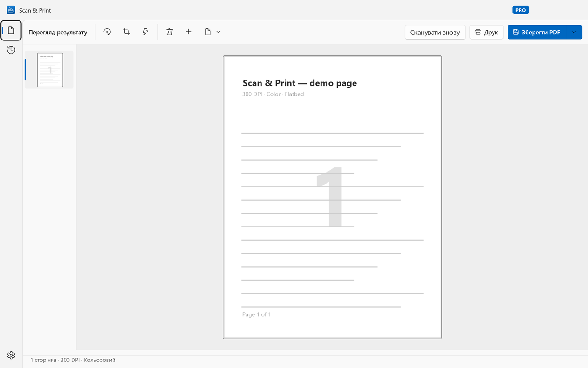This screenshot has width=588, height=368.
Task: Click the Перегляд результату header label
Action: tap(58, 33)
